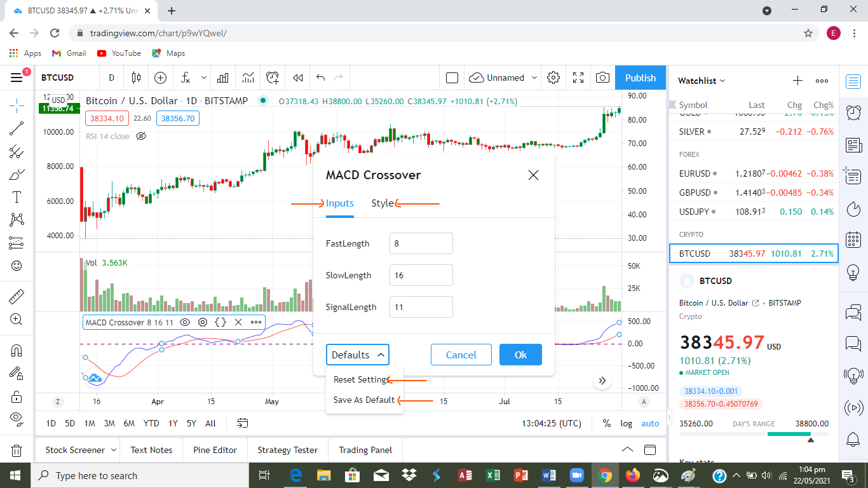868x488 pixels.
Task: Select the EURUSD watchlist row
Action: pyautogui.click(x=754, y=173)
